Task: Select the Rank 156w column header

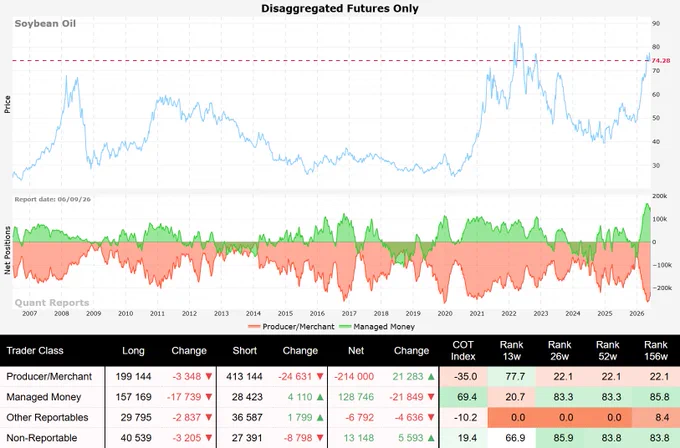Action: [656, 350]
